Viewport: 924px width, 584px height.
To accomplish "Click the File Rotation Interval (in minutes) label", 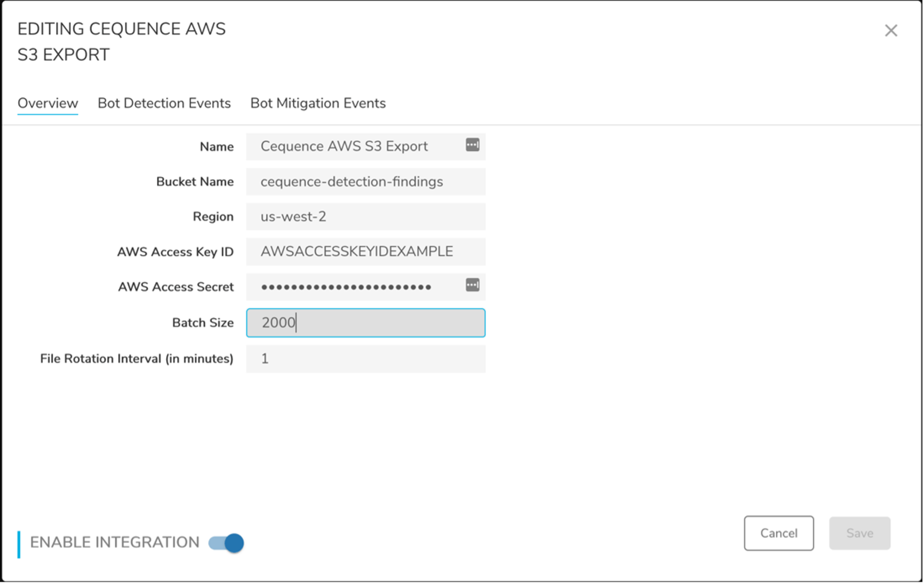I will [x=137, y=359].
